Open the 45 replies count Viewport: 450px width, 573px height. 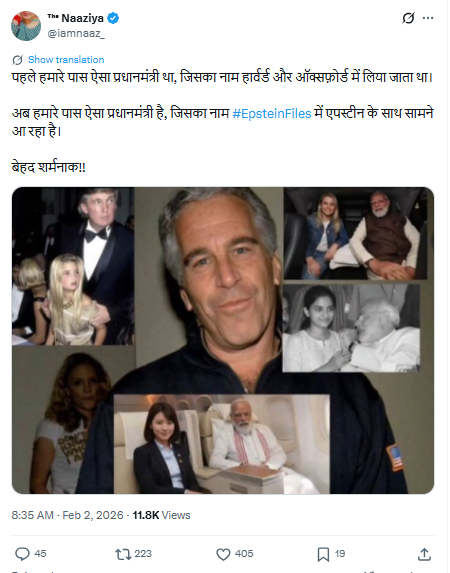(40, 554)
